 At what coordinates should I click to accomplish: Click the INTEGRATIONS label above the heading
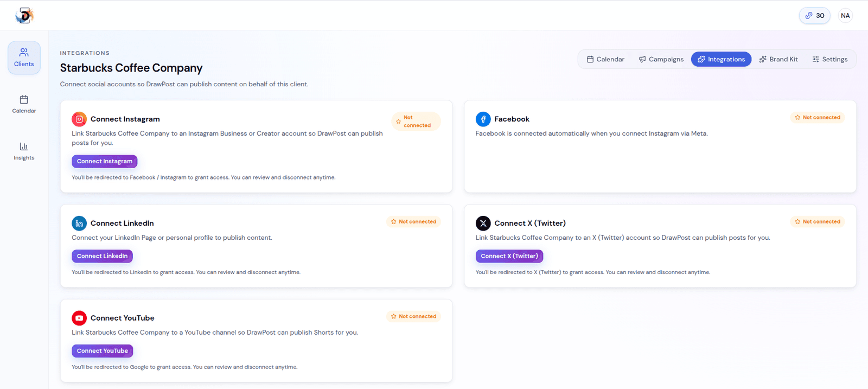pyautogui.click(x=85, y=53)
